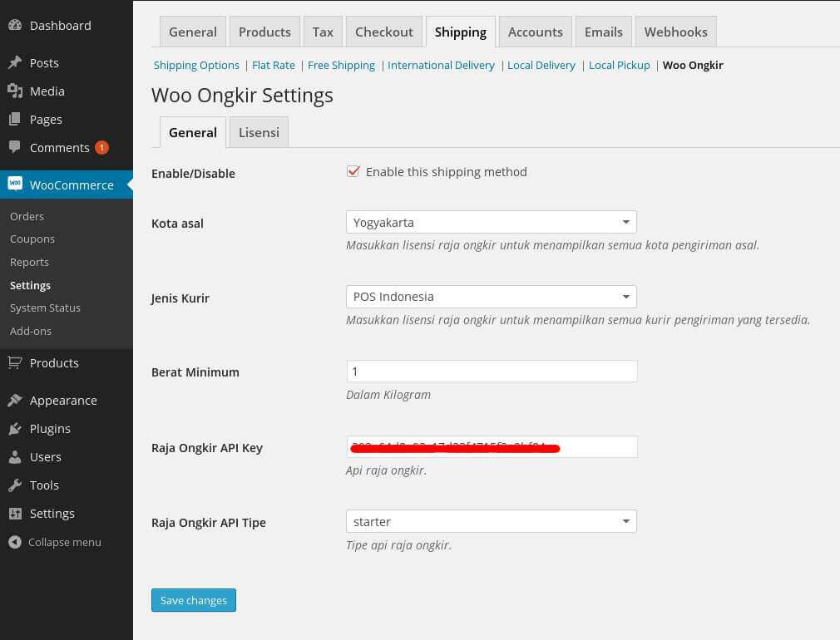
Task: Click the Users person icon
Action: (x=15, y=457)
